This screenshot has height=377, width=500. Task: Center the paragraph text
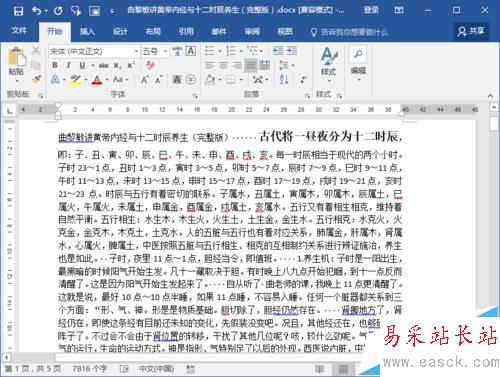223,65
